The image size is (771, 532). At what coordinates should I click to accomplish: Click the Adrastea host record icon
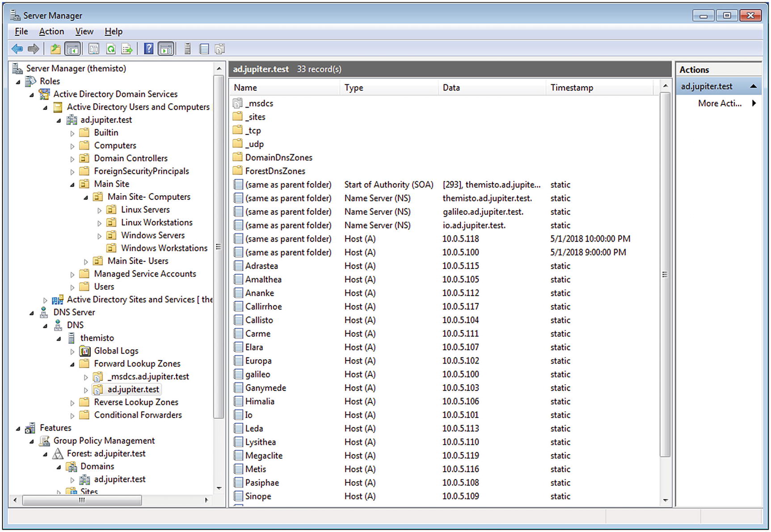[238, 266]
